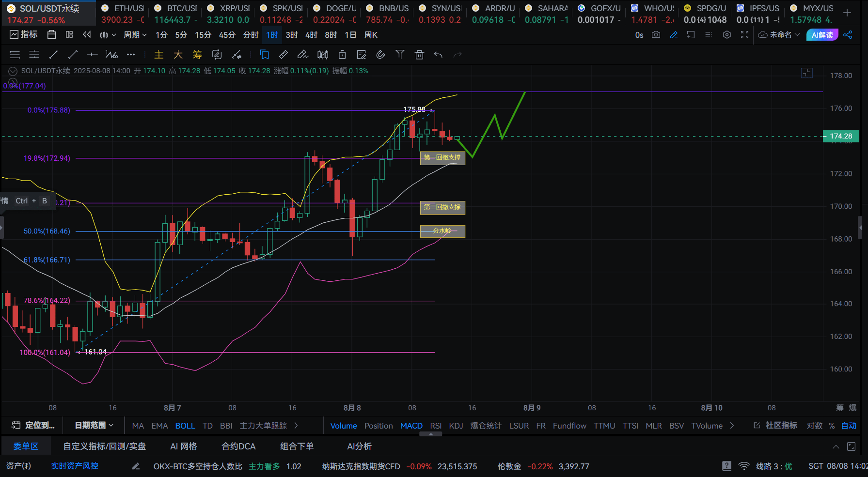
Task: Switch to 15分 timeframe
Action: click(203, 35)
